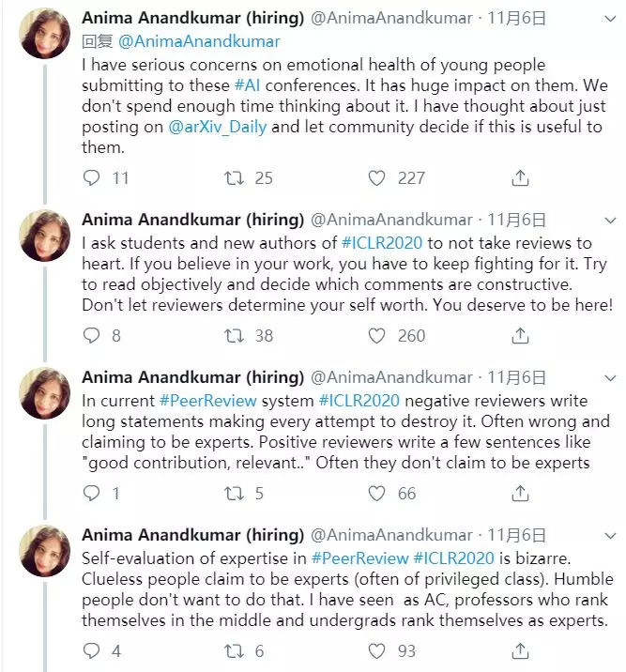Reply to the emotional health concerns tweet
The image size is (626, 672).
point(91,178)
